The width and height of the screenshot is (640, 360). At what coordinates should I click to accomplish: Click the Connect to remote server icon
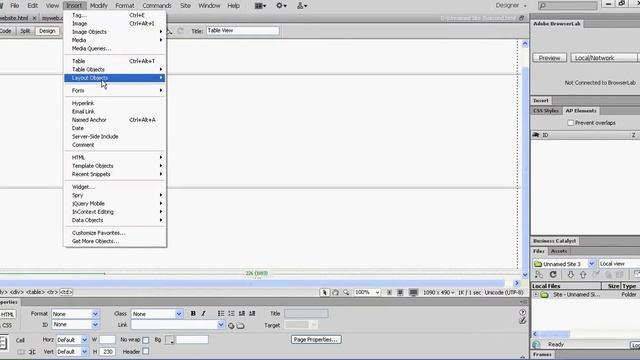[x=539, y=275]
